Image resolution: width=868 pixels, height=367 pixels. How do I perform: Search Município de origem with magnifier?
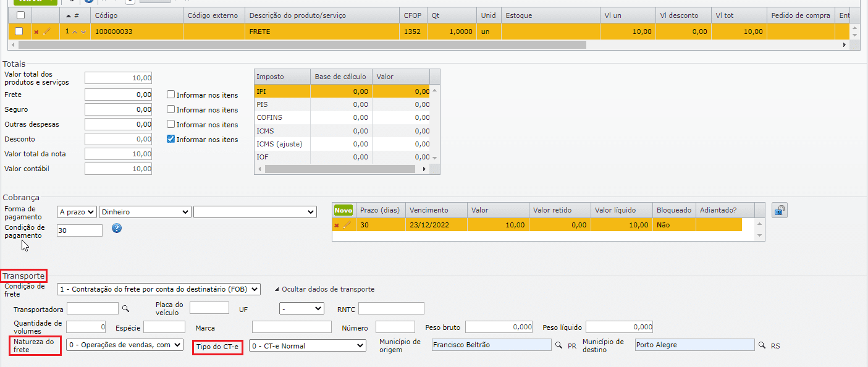(558, 345)
